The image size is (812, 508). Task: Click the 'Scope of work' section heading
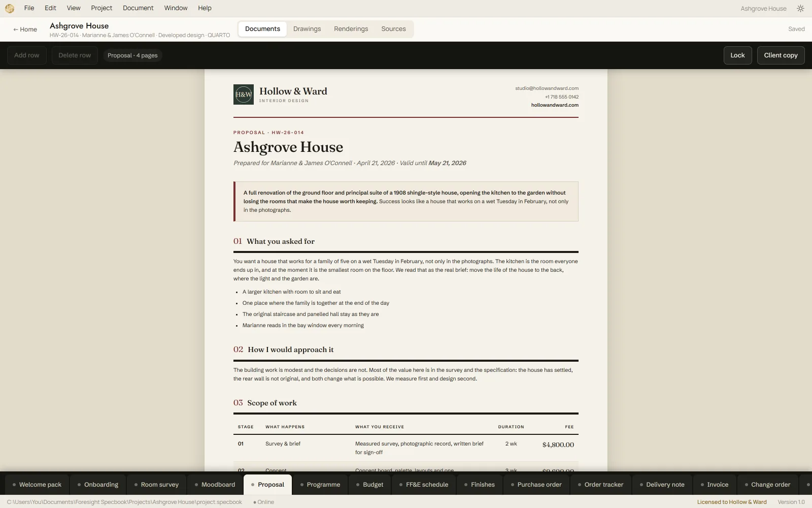tap(272, 403)
